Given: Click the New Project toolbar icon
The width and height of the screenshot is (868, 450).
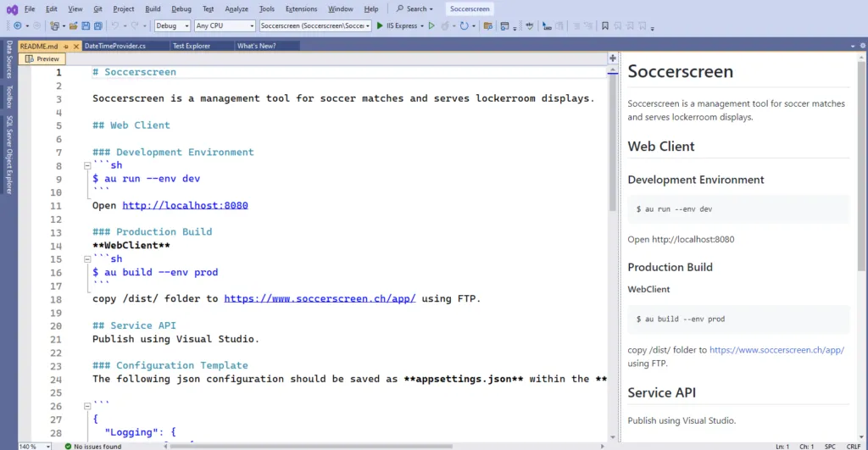Looking at the screenshot, I should tap(54, 26).
